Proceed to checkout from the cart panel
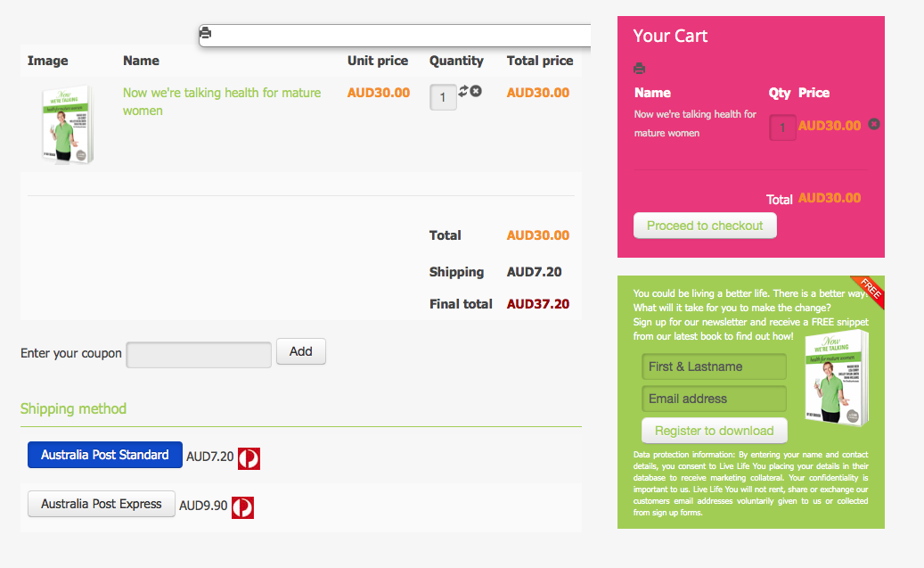 tap(705, 226)
